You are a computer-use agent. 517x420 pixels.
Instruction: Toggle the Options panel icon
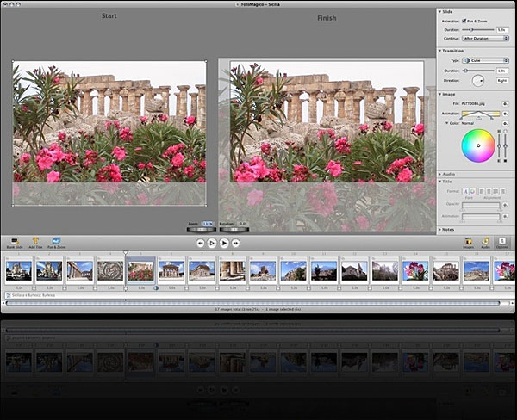[x=501, y=241]
